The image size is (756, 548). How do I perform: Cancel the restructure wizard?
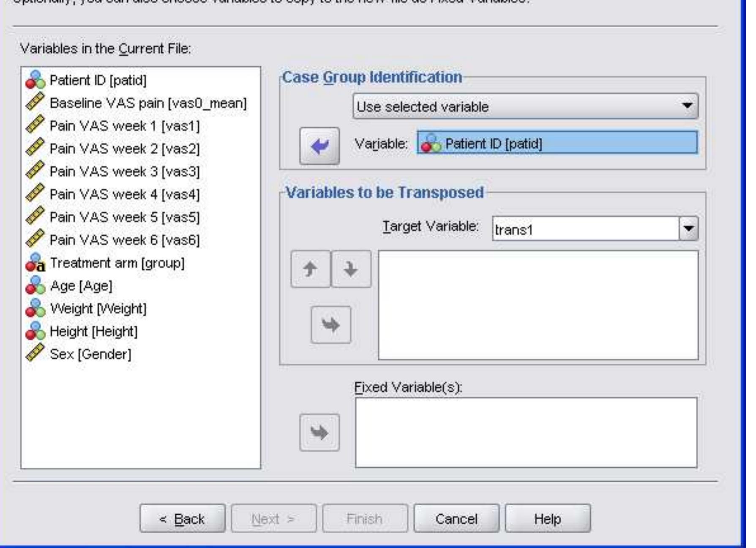coord(456,518)
